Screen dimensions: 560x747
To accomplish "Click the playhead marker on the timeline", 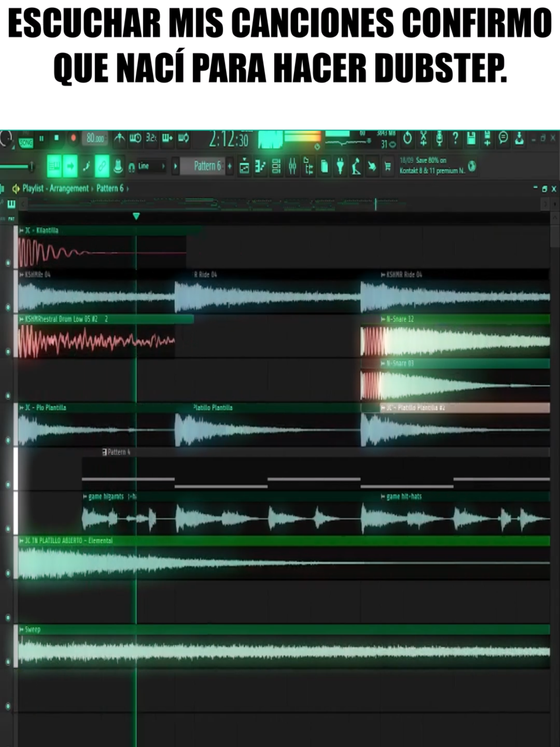I will (136, 216).
